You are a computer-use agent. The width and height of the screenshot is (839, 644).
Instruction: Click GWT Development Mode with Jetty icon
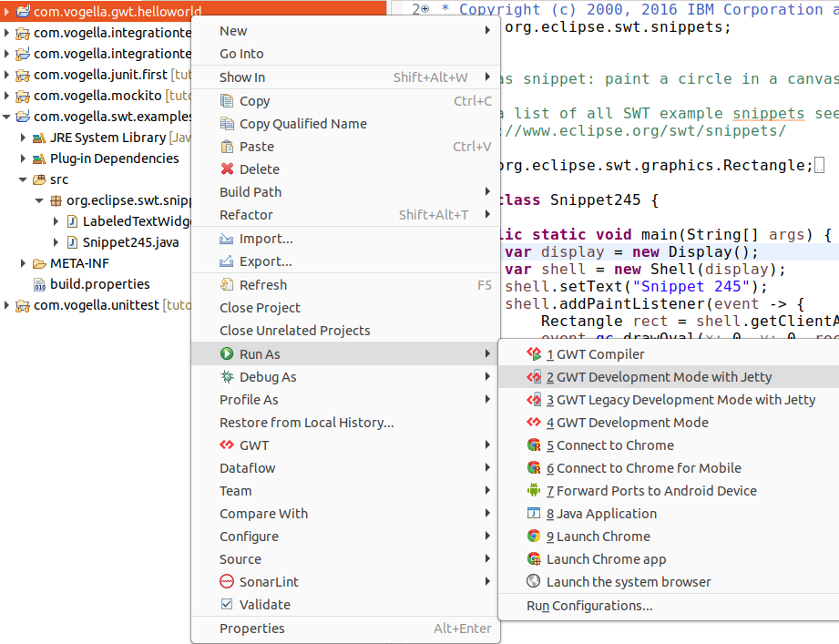click(x=534, y=376)
